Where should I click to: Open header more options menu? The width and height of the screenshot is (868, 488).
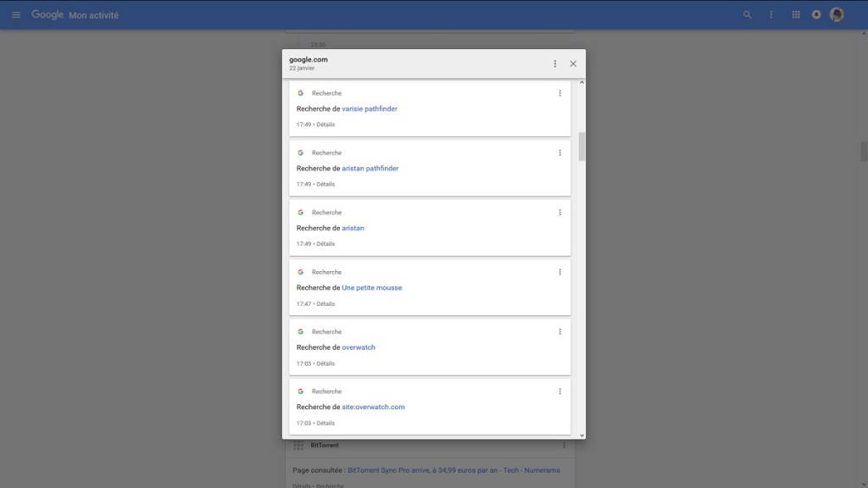pyautogui.click(x=771, y=15)
